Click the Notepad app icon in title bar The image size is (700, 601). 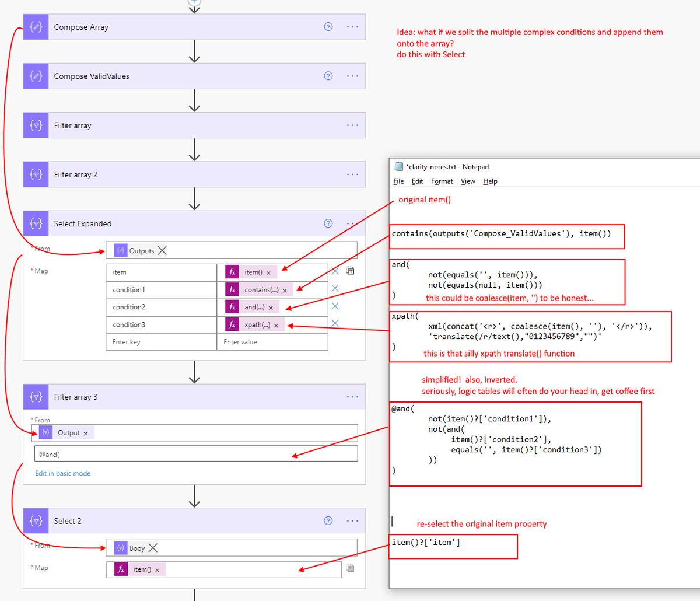click(x=398, y=166)
